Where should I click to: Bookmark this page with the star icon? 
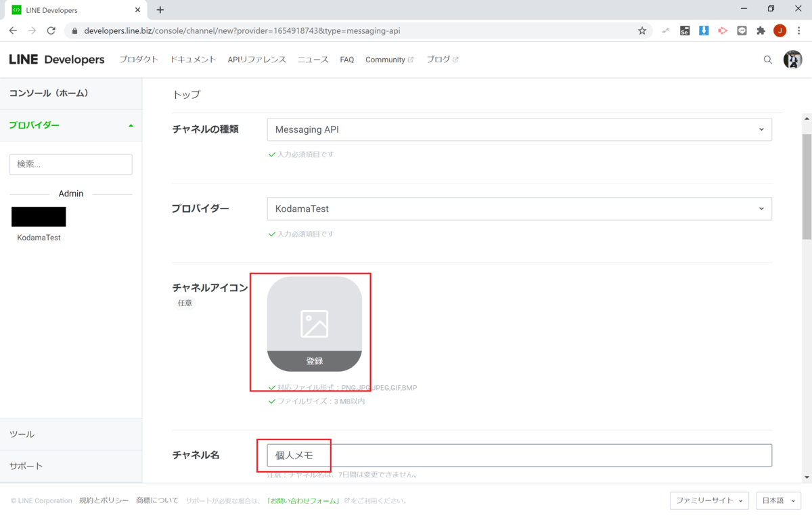[642, 30]
